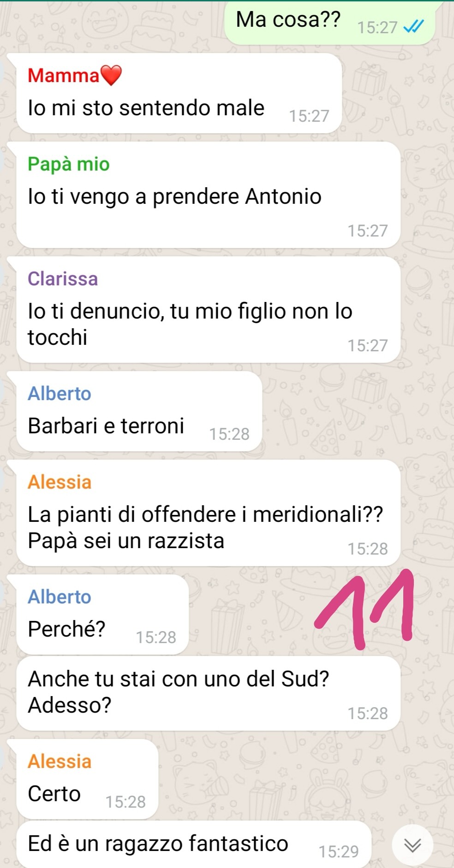Screen dimensions: 454x868
Task: Select the 'Io mi sto sentendo male' message
Action: point(179,94)
